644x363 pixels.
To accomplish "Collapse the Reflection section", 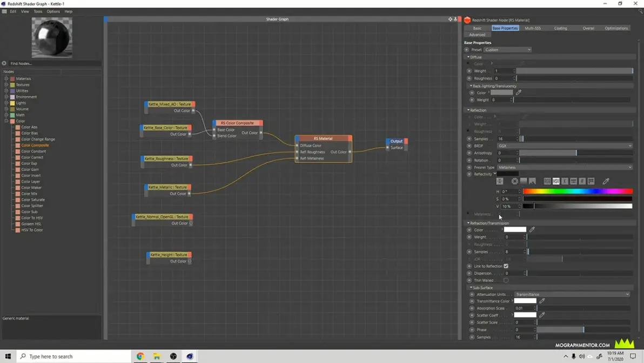I will [x=468, y=110].
